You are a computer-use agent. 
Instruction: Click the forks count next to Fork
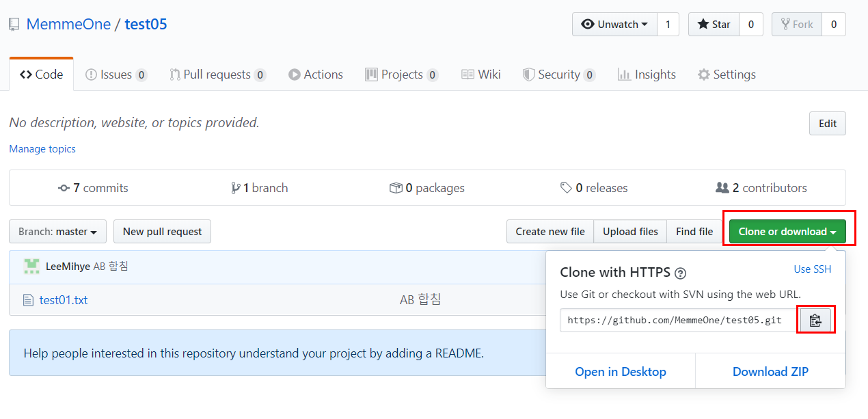pyautogui.click(x=834, y=25)
